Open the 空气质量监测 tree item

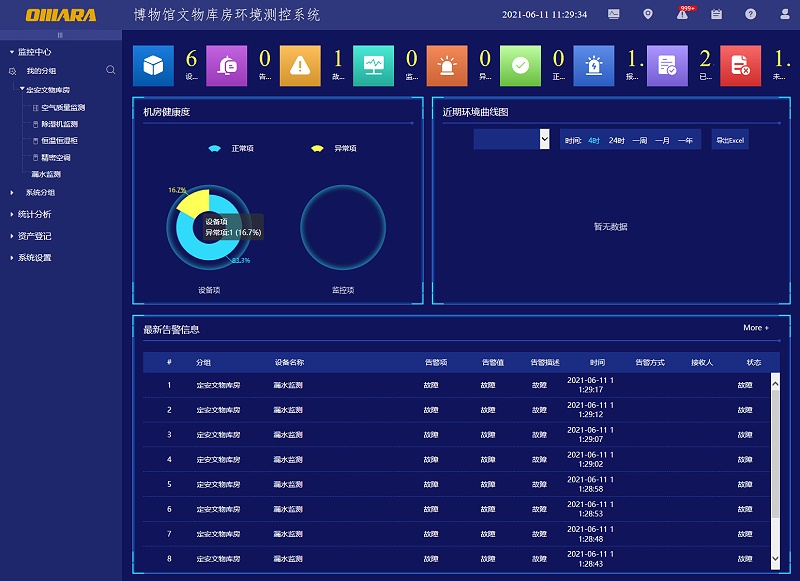tap(62, 107)
